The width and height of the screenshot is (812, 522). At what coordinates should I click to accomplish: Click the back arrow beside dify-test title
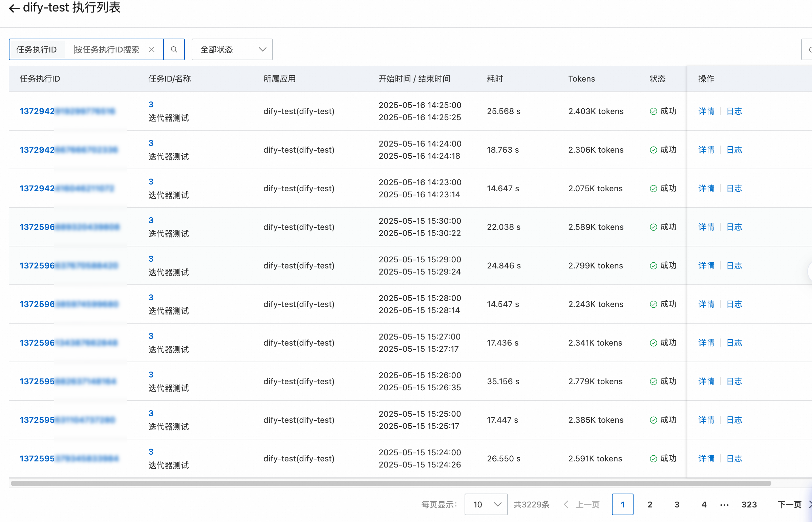(x=14, y=8)
